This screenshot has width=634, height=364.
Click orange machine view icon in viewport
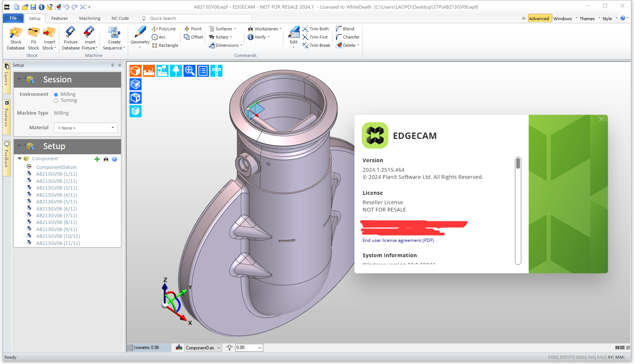tap(149, 71)
